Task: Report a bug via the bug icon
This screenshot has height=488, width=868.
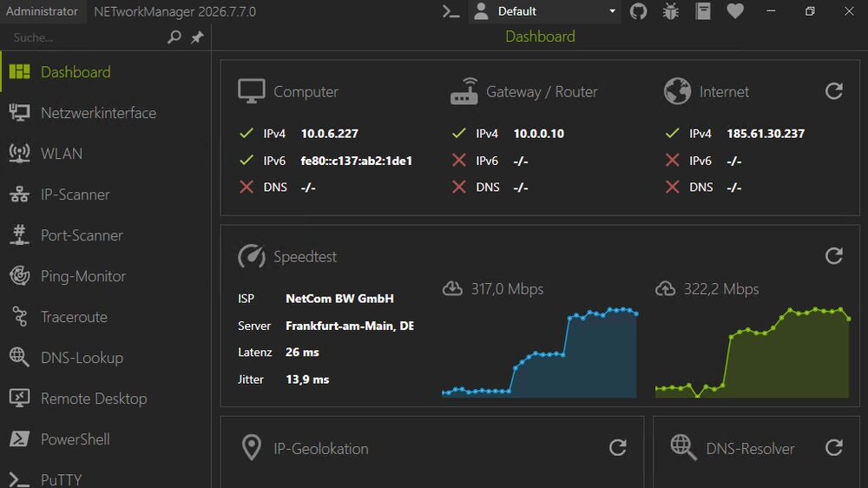Action: [x=670, y=11]
